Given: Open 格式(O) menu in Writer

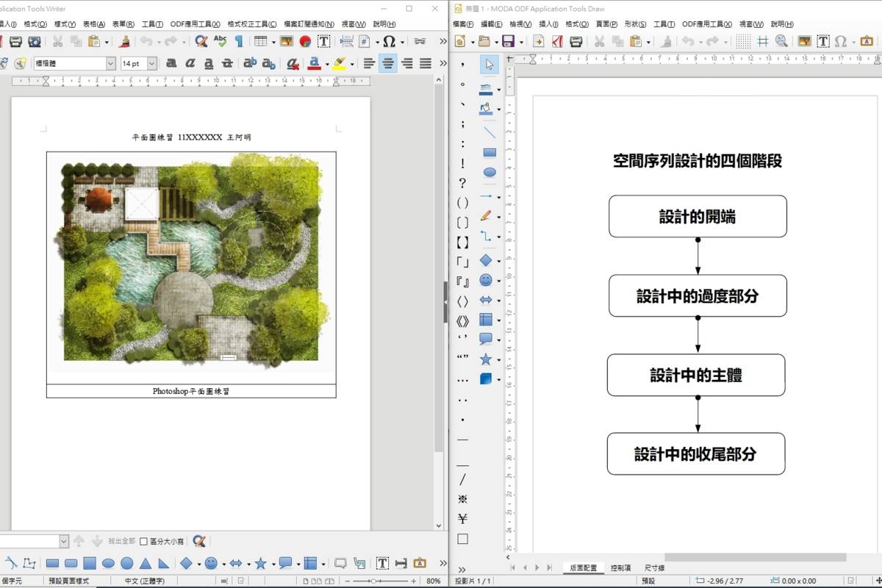Looking at the screenshot, I should click(35, 24).
